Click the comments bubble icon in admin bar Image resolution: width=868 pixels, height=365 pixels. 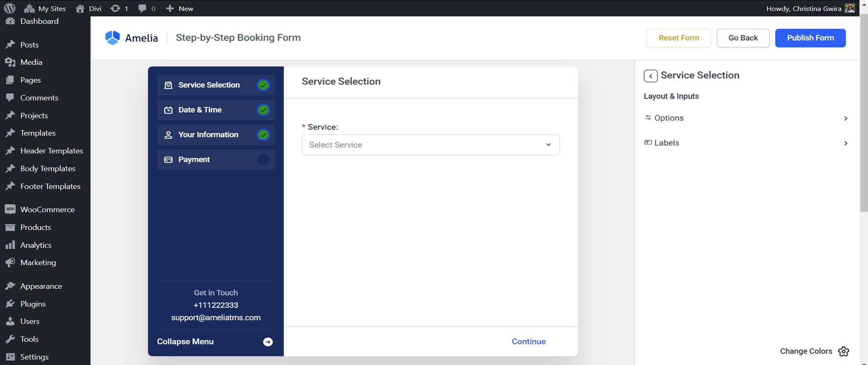pos(142,8)
